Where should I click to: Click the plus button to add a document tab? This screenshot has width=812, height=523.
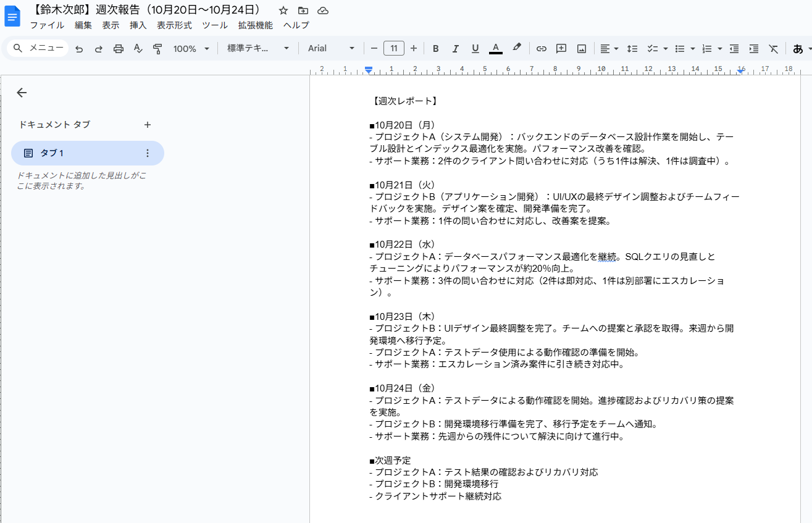147,125
